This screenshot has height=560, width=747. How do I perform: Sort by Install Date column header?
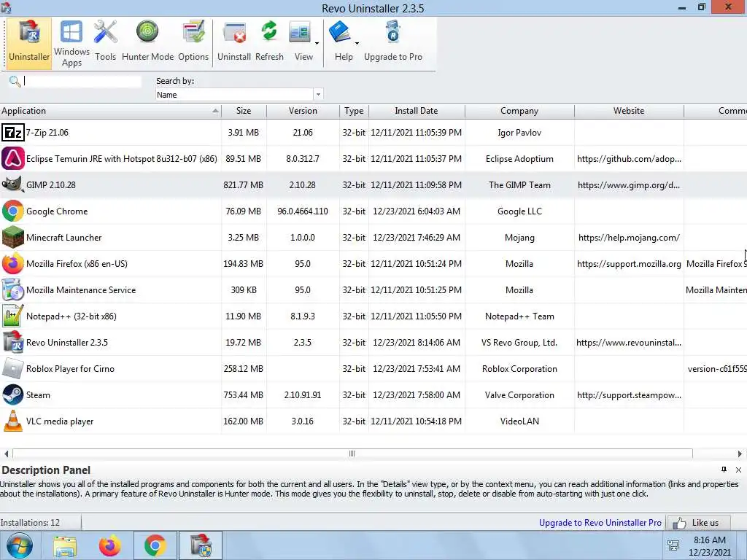click(417, 111)
